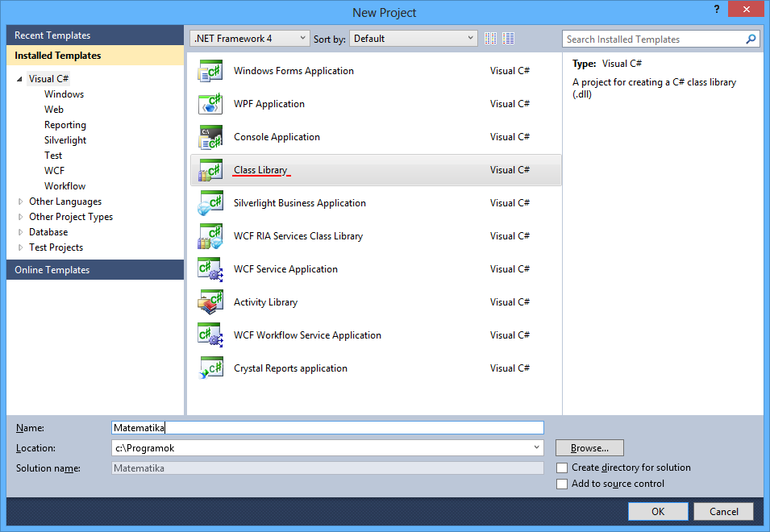770x532 pixels.
Task: Click 'WPF Application' template name
Action: (269, 103)
